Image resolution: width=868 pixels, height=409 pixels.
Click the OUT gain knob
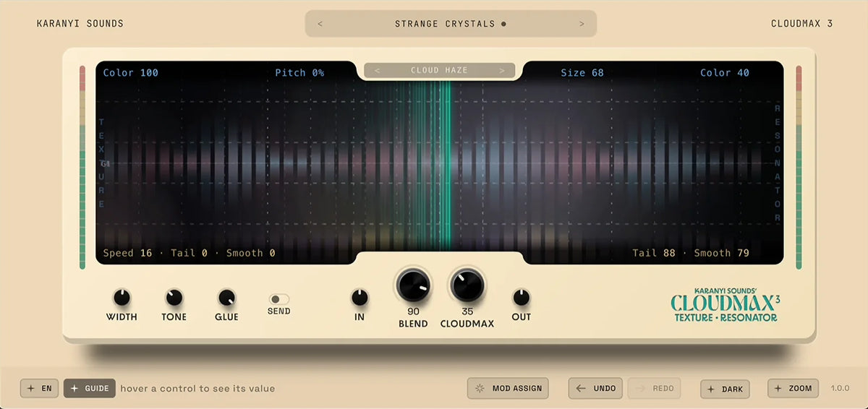click(x=521, y=297)
